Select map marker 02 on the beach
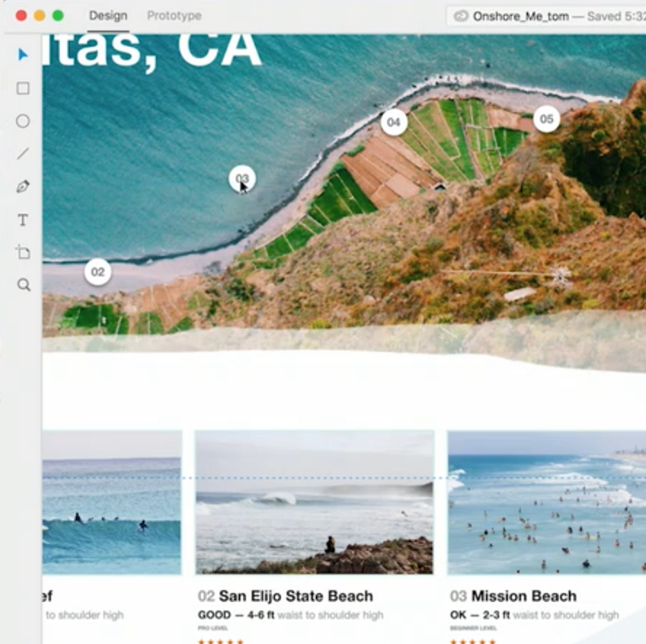Viewport: 646px width, 644px height. 98,272
